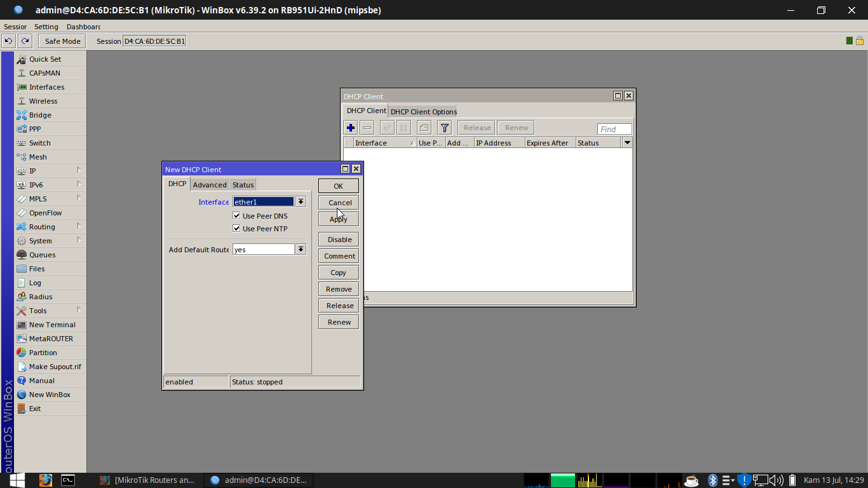
Task: Click the Copy button
Action: (339, 273)
